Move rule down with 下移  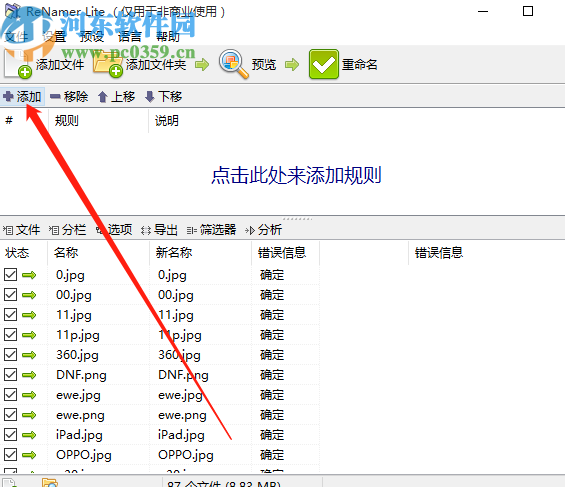point(164,97)
